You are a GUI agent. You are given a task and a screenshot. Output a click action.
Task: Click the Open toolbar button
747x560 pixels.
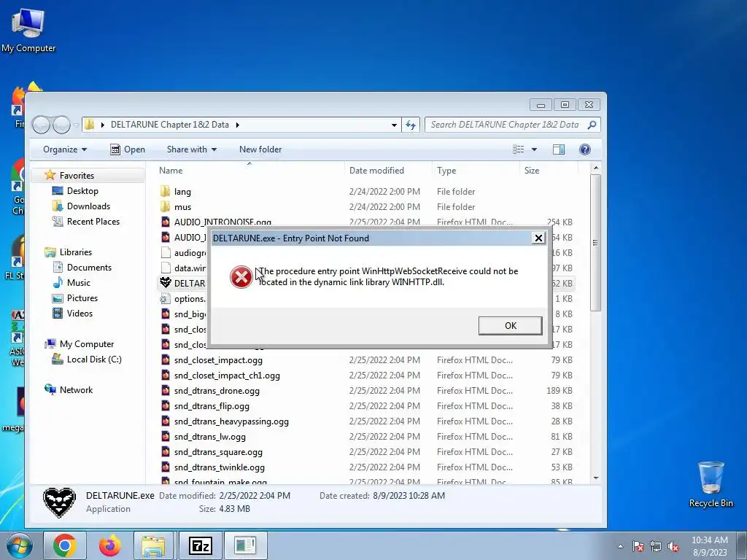tap(128, 149)
